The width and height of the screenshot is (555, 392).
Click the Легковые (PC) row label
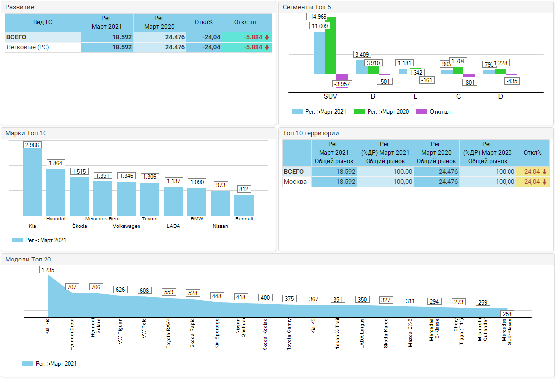(28, 47)
